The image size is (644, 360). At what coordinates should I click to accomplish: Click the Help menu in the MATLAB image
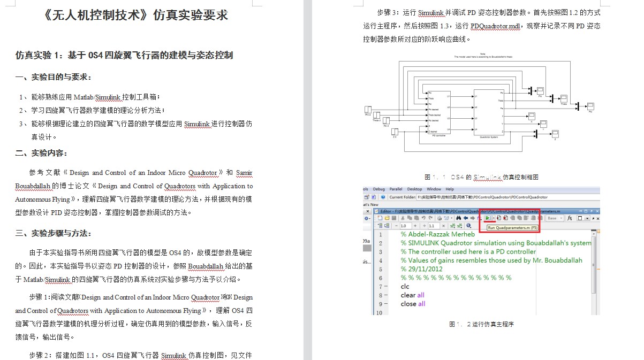tap(450, 189)
